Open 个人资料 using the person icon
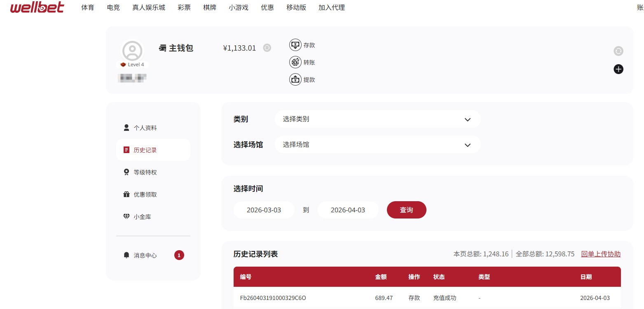Screen dimensions: 644x309 tap(126, 128)
